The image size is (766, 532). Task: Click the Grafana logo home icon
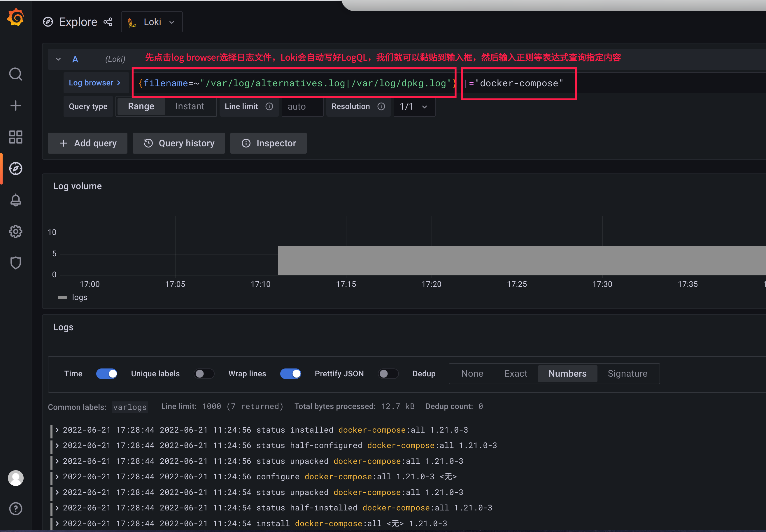15,17
